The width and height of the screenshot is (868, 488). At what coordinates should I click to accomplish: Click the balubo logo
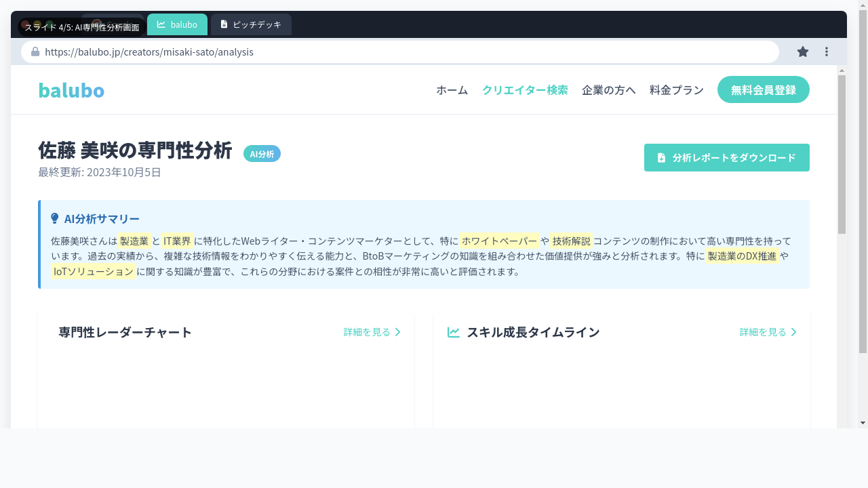coord(71,90)
